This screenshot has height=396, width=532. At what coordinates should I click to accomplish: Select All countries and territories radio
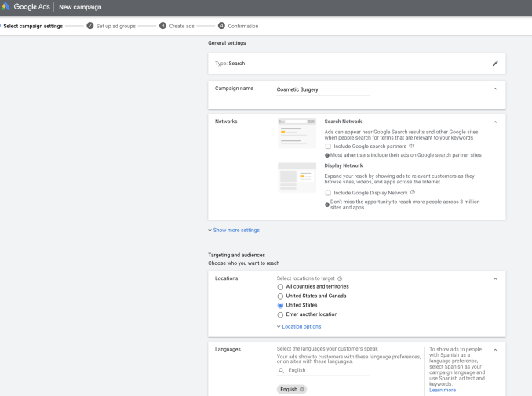(280, 287)
